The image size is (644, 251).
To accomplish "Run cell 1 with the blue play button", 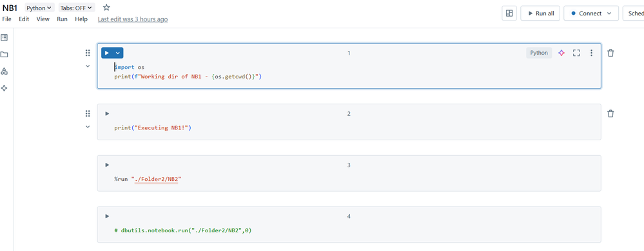I will point(107,53).
